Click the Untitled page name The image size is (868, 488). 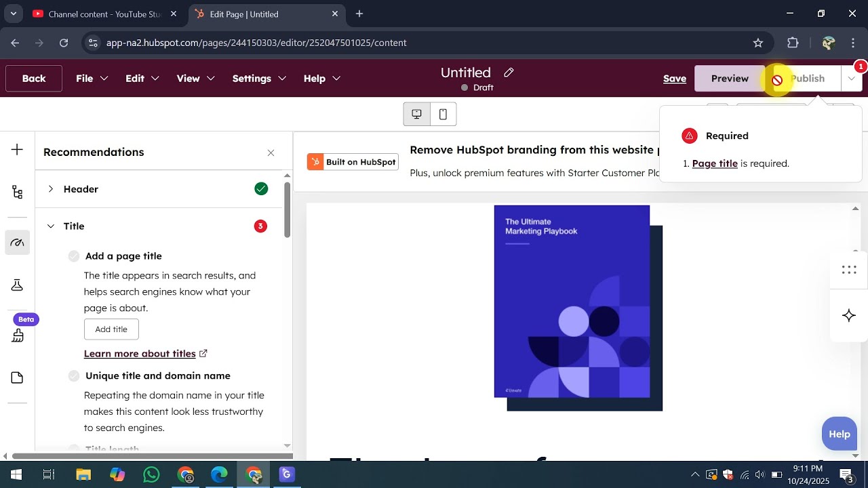coord(466,73)
